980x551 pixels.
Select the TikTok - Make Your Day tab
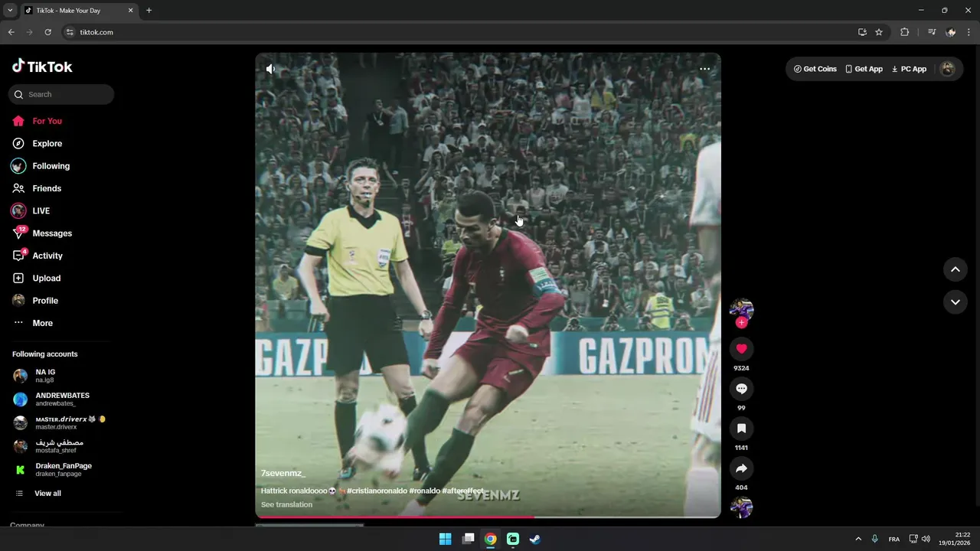[79, 11]
